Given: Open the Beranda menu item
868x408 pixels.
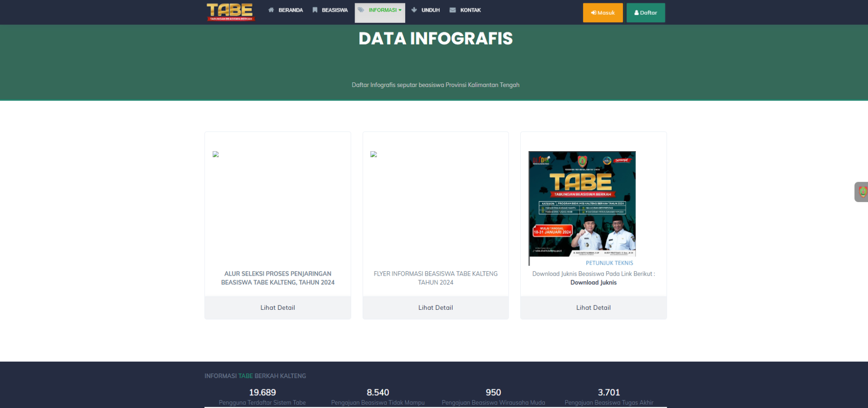Looking at the screenshot, I should pyautogui.click(x=291, y=10).
